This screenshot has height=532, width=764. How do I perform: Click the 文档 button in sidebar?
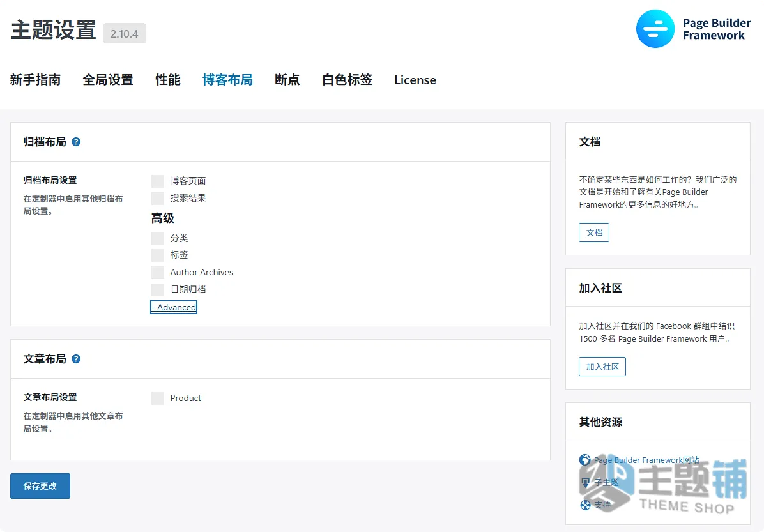pos(594,232)
